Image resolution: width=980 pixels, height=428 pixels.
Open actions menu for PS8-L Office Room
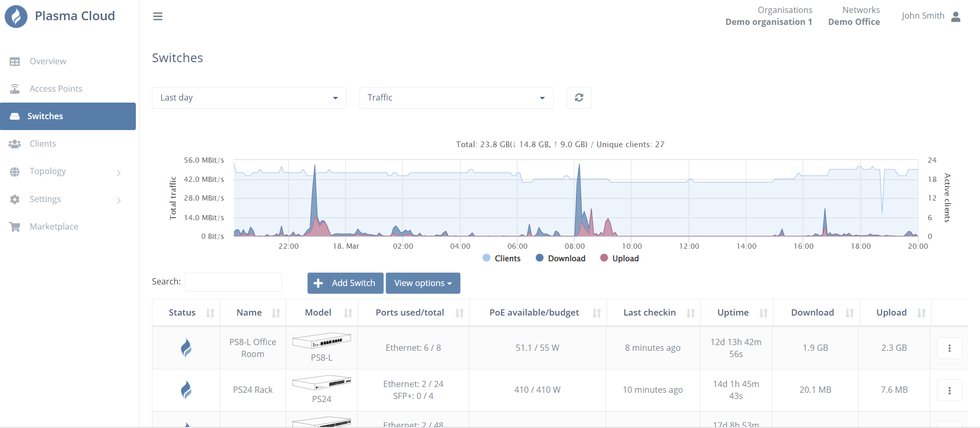[x=949, y=348]
